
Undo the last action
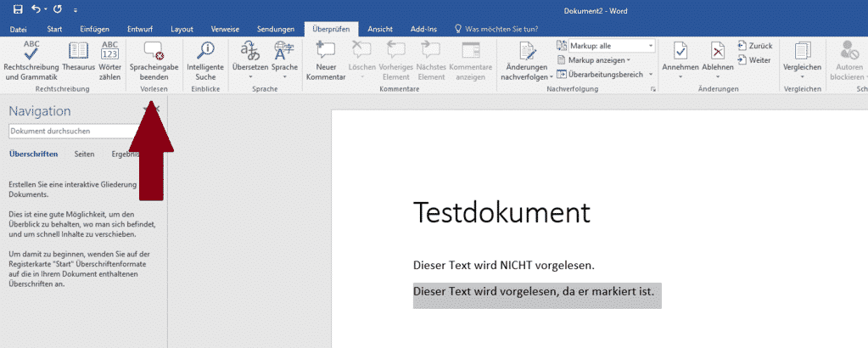pos(36,9)
